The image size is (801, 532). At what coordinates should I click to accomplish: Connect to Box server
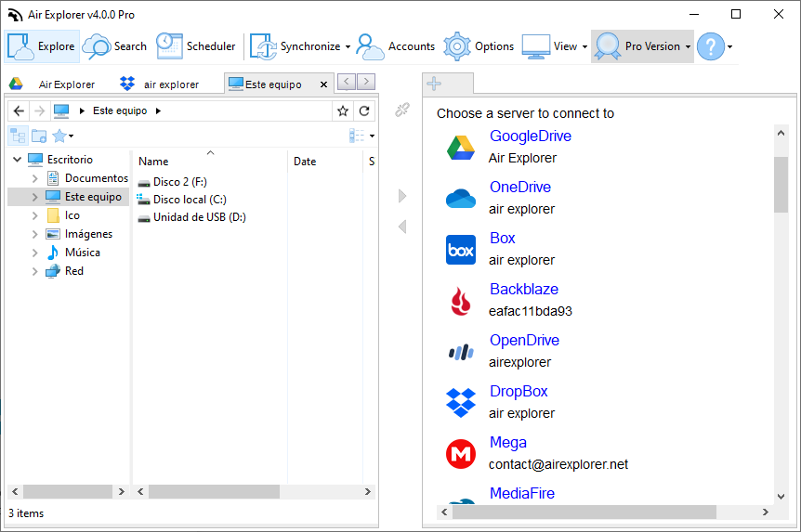coord(502,238)
